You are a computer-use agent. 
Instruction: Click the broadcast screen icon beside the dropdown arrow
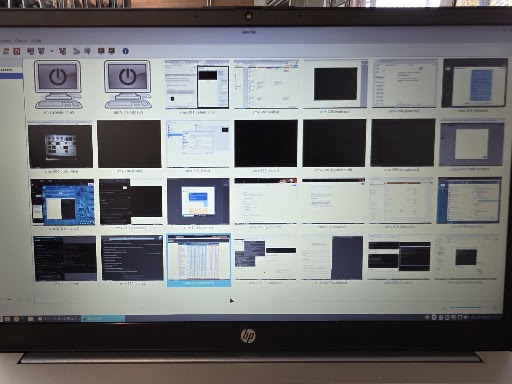pyautogui.click(x=41, y=51)
